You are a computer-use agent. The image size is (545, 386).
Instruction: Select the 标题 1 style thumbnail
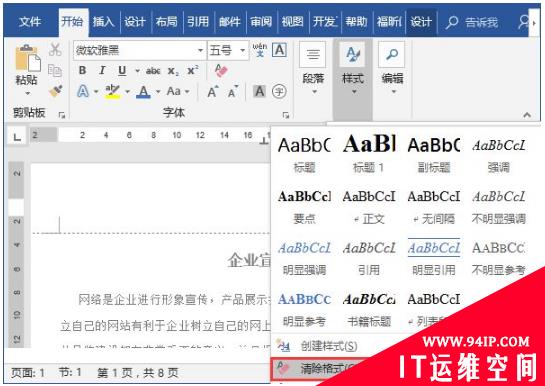369,154
